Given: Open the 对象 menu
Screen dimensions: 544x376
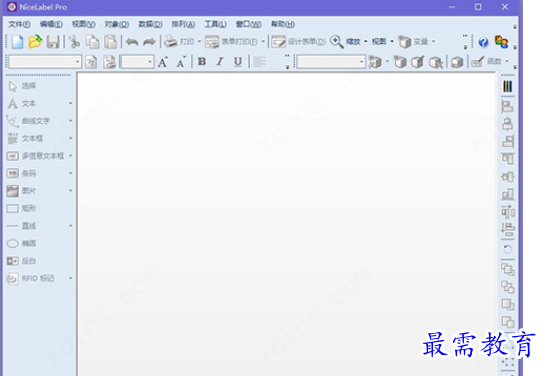Looking at the screenshot, I should pos(117,24).
